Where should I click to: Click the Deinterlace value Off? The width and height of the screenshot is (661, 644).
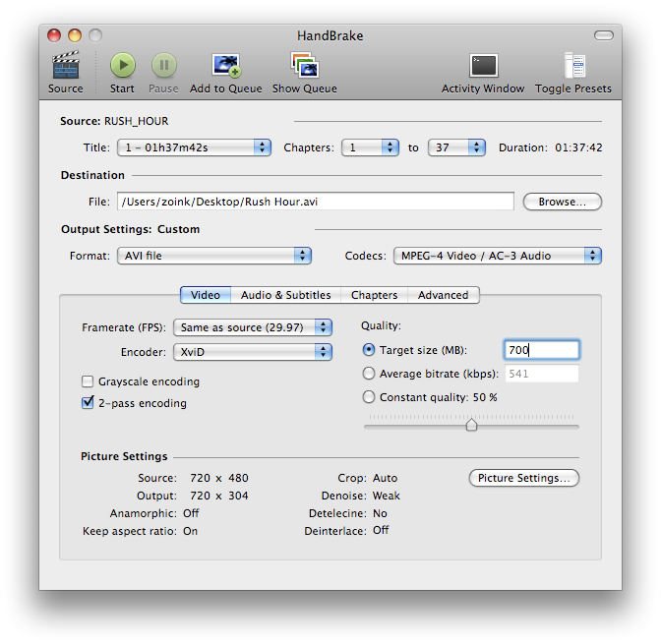(381, 530)
